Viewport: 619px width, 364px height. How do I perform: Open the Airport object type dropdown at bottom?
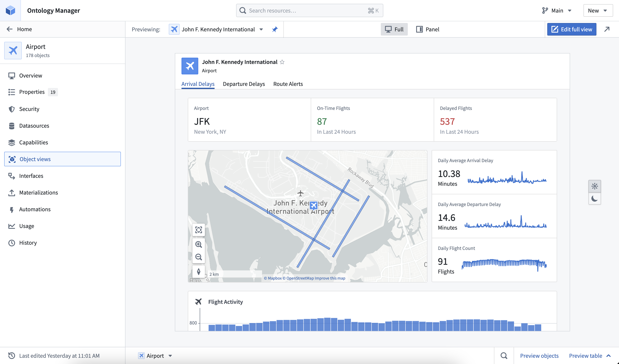pos(155,355)
